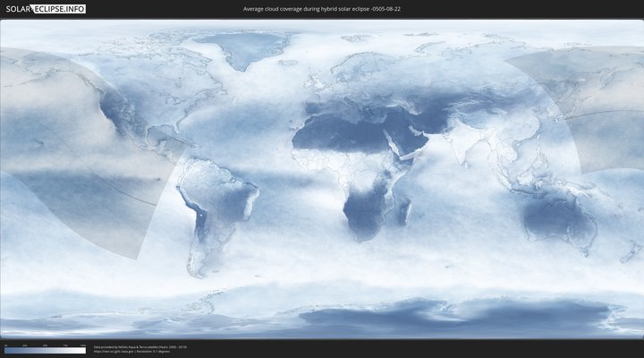
Task: Click the map title about hybrid solar eclipse
Action: pos(321,9)
